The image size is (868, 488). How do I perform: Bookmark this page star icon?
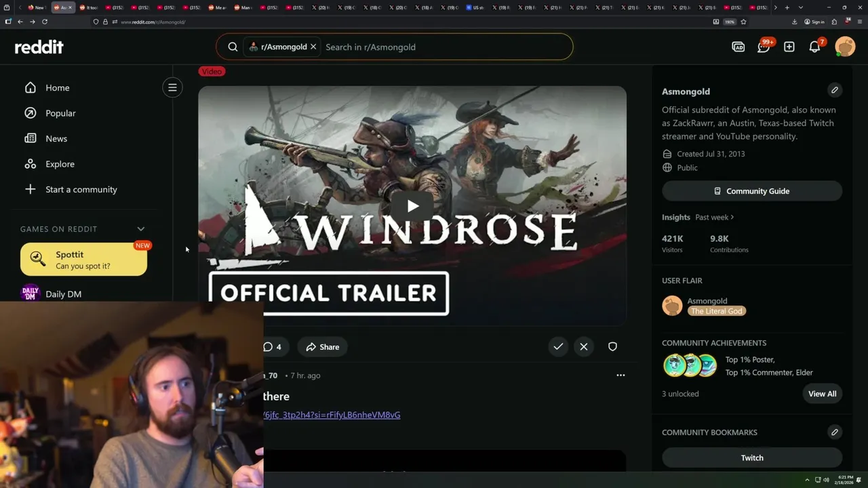click(x=743, y=22)
